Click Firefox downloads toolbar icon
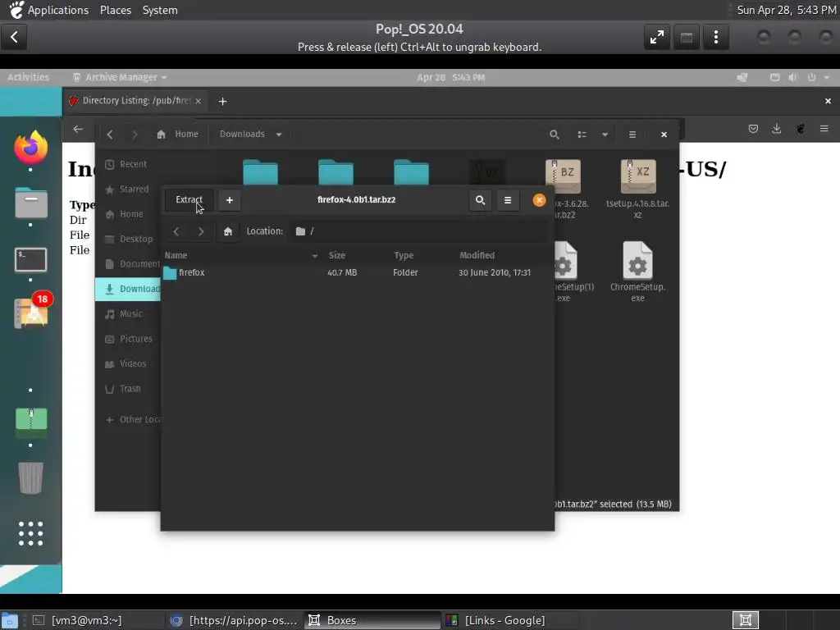 [776, 129]
